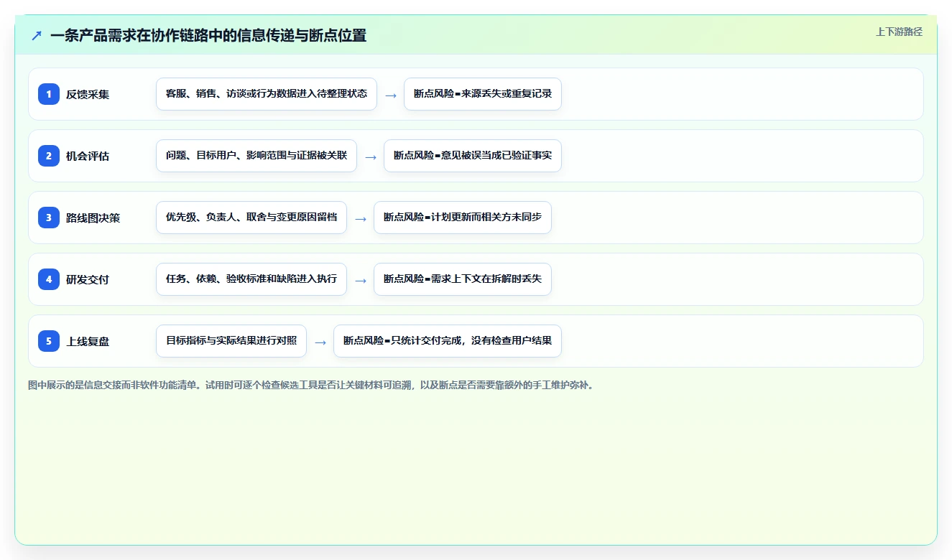The height and width of the screenshot is (560, 952).
Task: Click the 反馈采集 stage label
Action: (88, 94)
